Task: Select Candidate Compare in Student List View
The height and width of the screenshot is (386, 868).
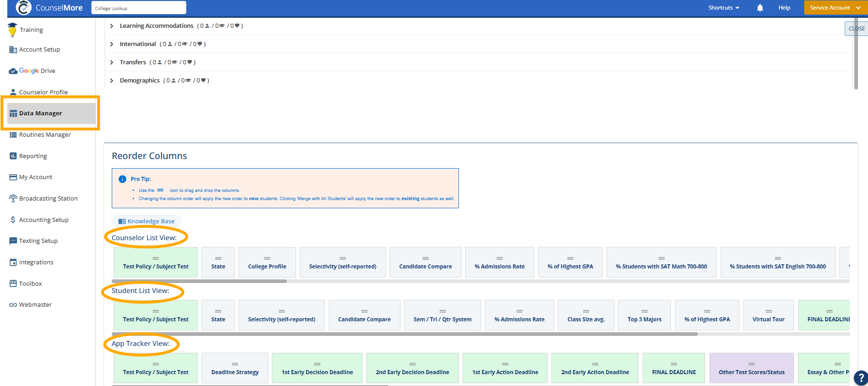Action: 364,315
